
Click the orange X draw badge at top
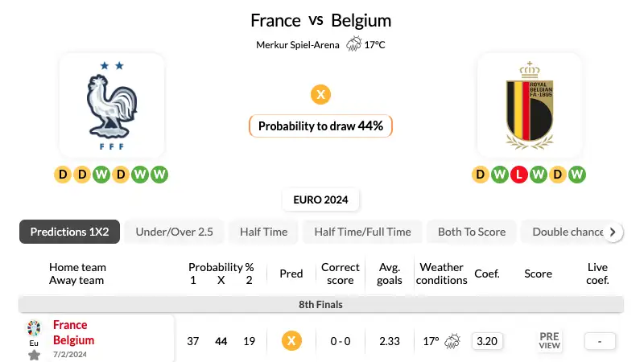coord(320,94)
